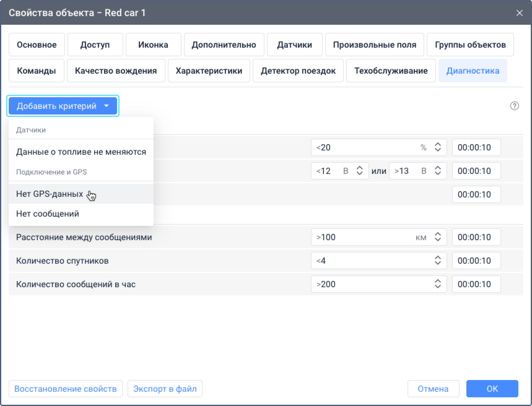Open the Иконка tab
The image size is (532, 406).
point(153,45)
